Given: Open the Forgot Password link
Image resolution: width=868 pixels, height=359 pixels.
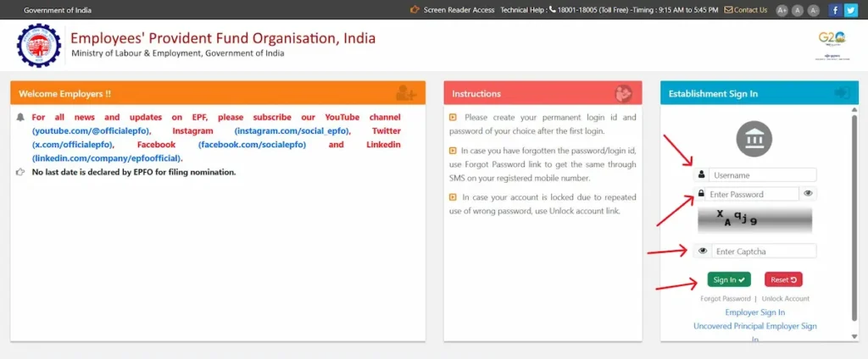Looking at the screenshot, I should (x=726, y=299).
